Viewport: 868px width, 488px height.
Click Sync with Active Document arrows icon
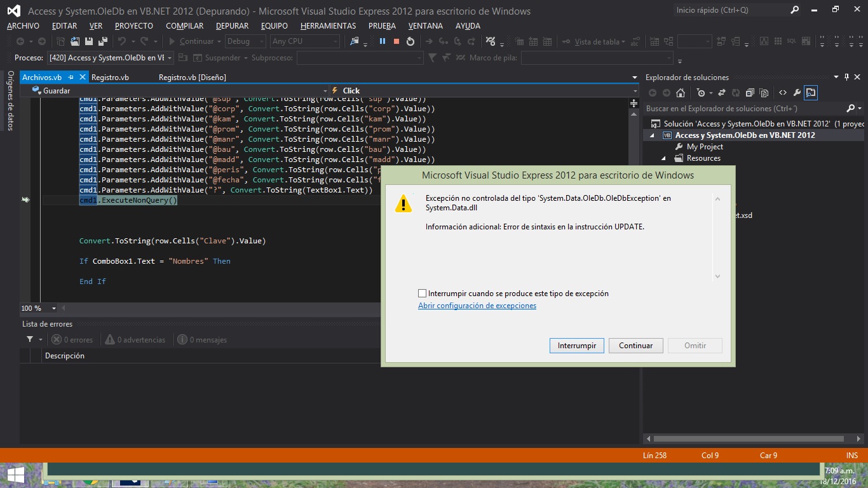point(722,93)
